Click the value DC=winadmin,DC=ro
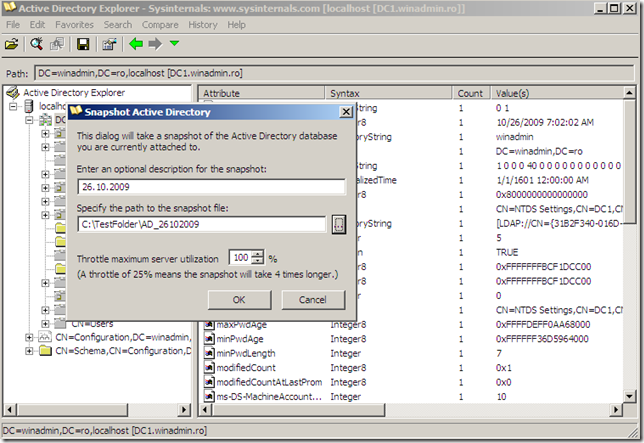This screenshot has width=644, height=443. [539, 151]
